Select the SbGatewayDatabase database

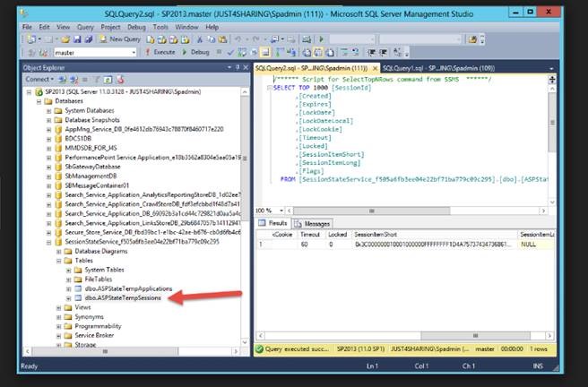pyautogui.click(x=92, y=167)
